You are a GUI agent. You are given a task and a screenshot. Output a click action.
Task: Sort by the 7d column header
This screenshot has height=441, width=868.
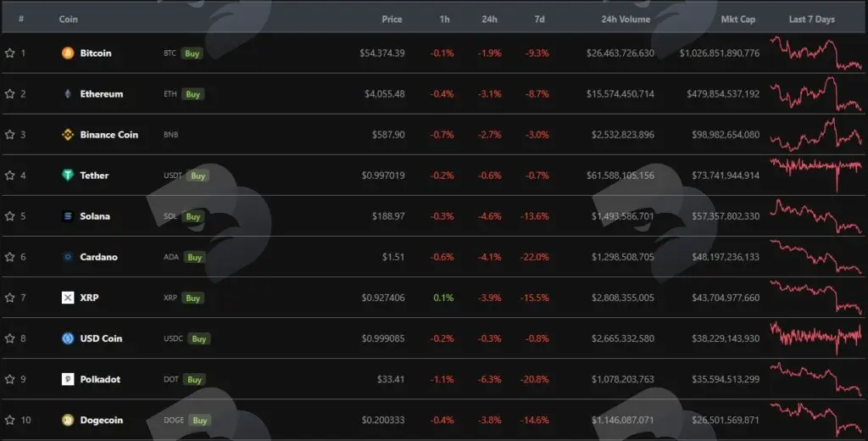(539, 19)
